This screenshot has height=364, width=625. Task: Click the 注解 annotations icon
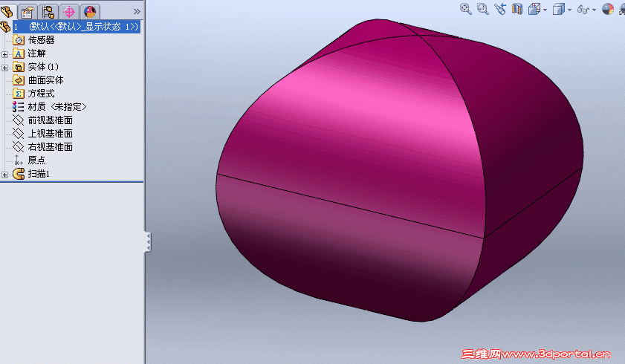click(x=19, y=53)
